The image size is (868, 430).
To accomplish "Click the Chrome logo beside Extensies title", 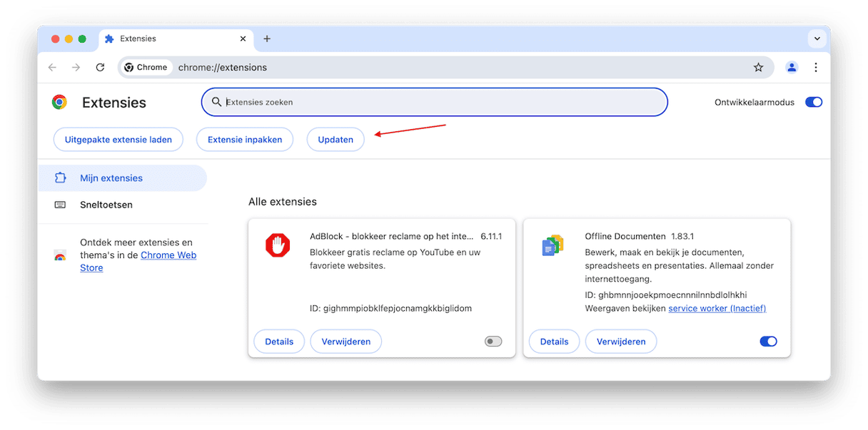I will [59, 102].
